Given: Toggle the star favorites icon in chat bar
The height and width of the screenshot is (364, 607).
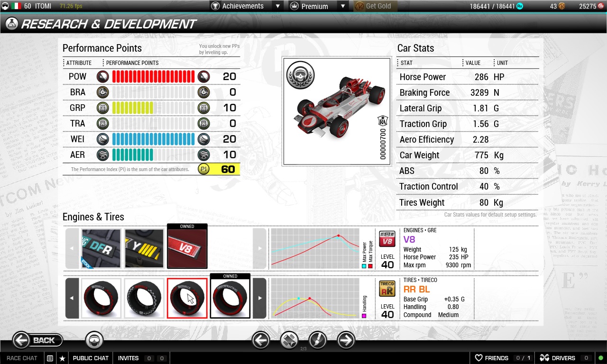Looking at the screenshot, I should (x=62, y=358).
